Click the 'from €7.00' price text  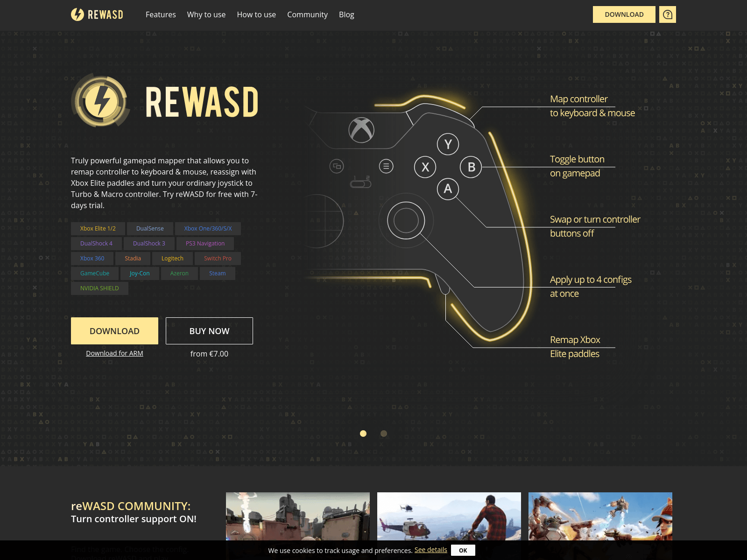point(209,354)
